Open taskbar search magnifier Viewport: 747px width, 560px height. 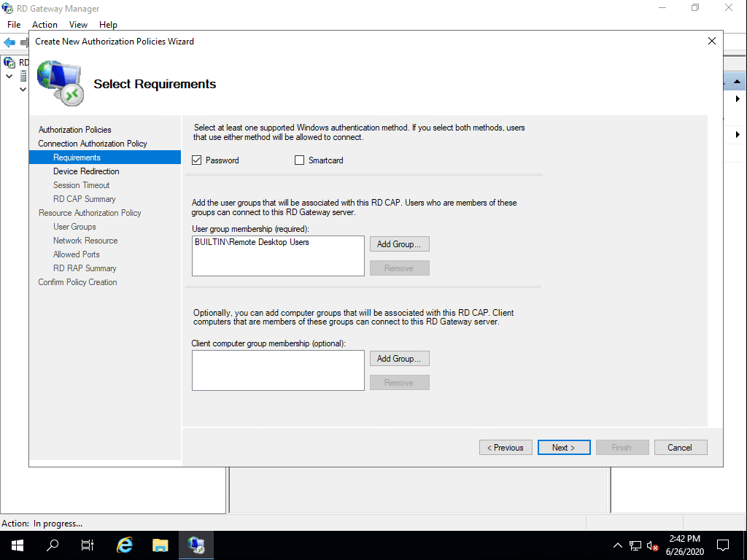pos(53,545)
